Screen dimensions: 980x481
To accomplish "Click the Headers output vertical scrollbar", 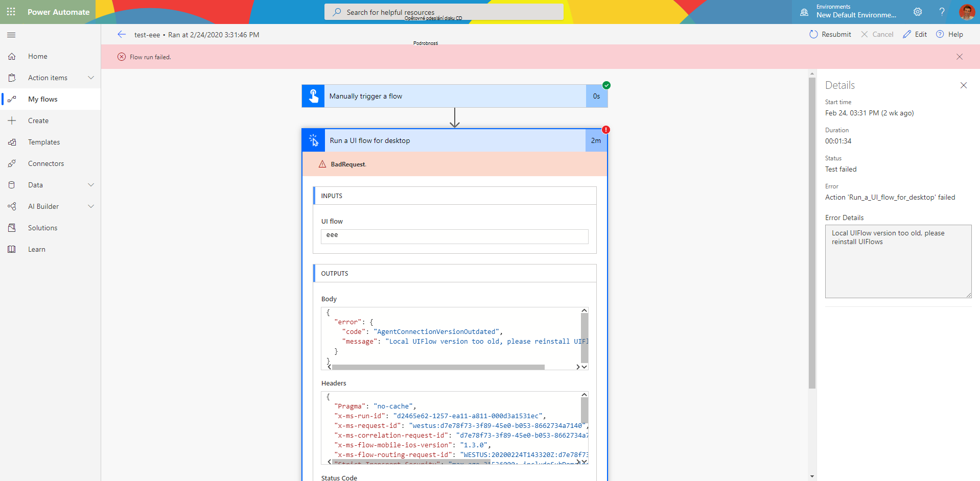I will click(x=585, y=411).
